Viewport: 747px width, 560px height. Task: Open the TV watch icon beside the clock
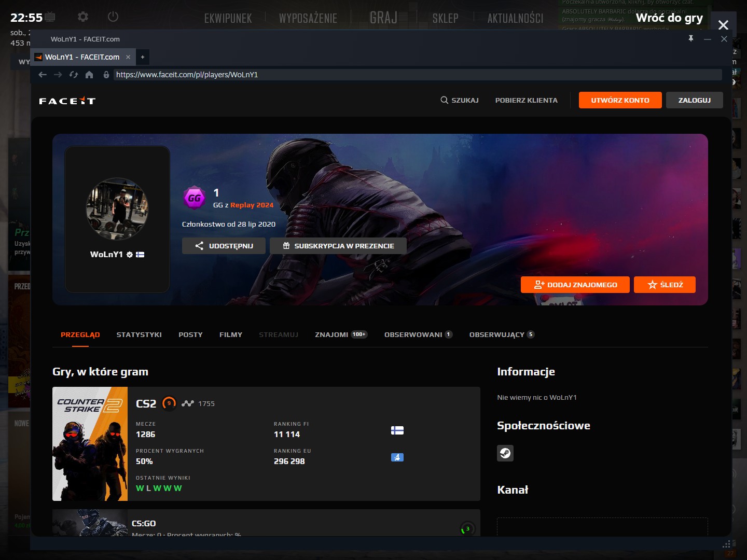coord(50,17)
